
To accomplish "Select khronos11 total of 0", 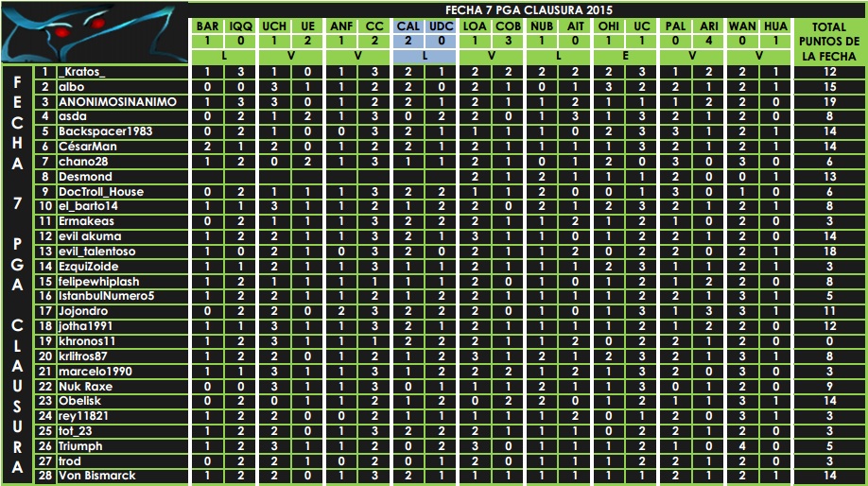I will [828, 341].
